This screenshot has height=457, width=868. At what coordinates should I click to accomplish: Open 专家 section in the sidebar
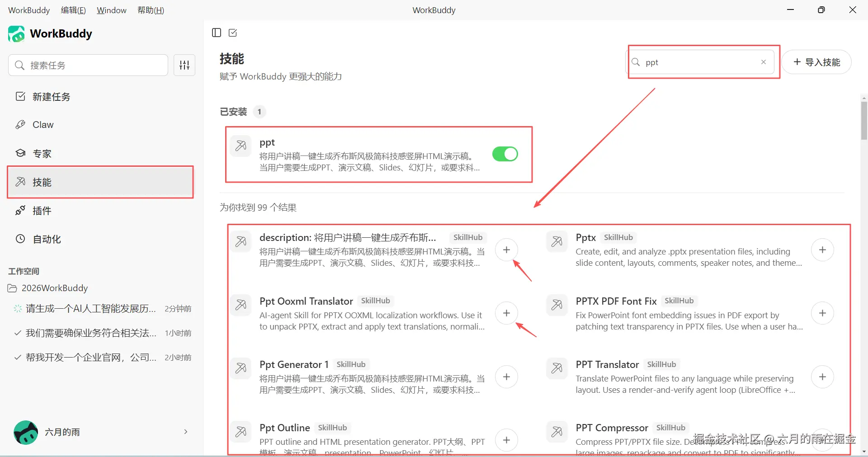[x=100, y=154]
